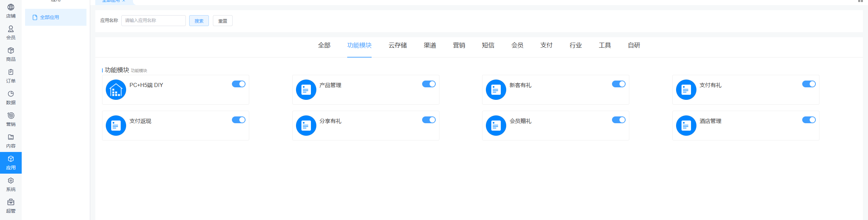
Task: Turn off the 酒店管理 switch
Action: (809, 120)
